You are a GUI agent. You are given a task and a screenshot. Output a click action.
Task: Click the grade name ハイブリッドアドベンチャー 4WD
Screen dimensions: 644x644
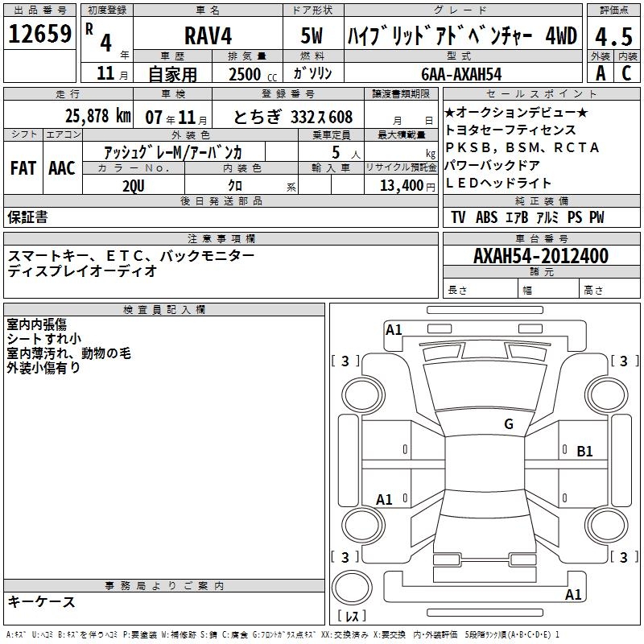(462, 36)
